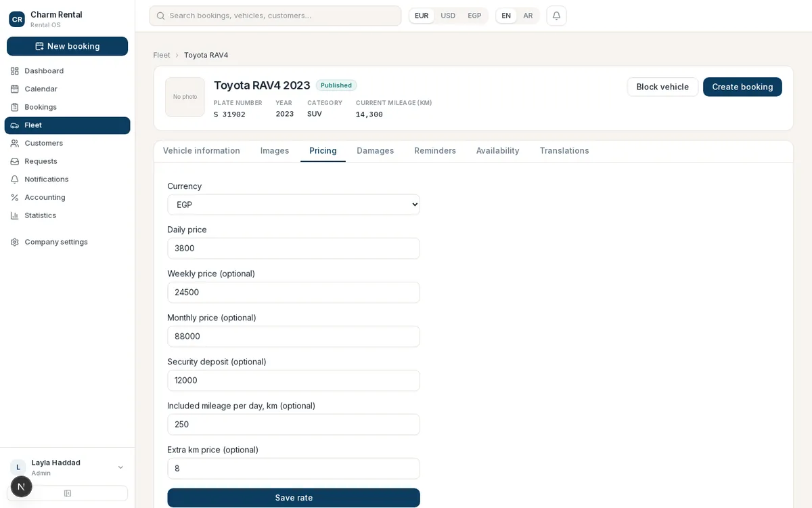Image resolution: width=812 pixels, height=508 pixels.
Task: Open Company settings in sidebar
Action: click(x=68, y=242)
